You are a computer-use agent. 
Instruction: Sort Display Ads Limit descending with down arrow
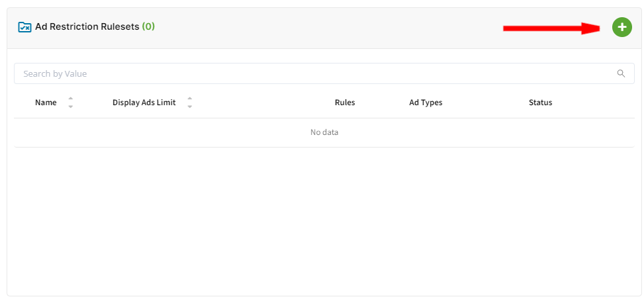tap(190, 107)
